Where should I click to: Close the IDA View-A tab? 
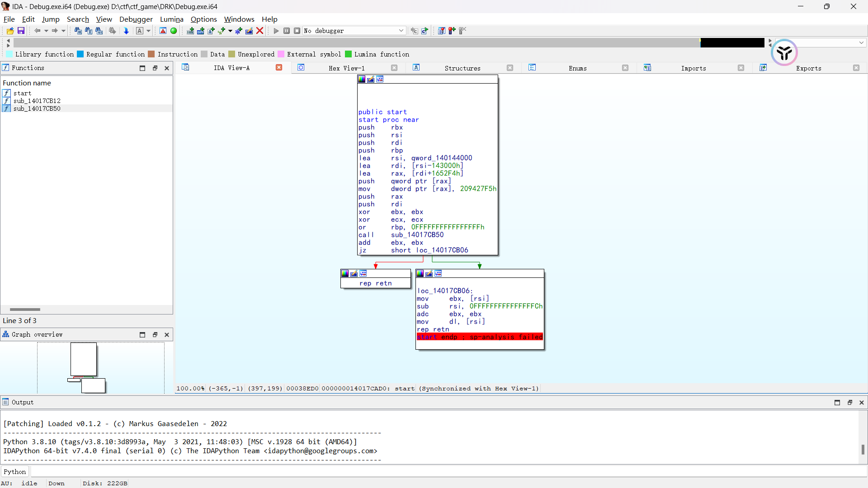[x=279, y=68]
